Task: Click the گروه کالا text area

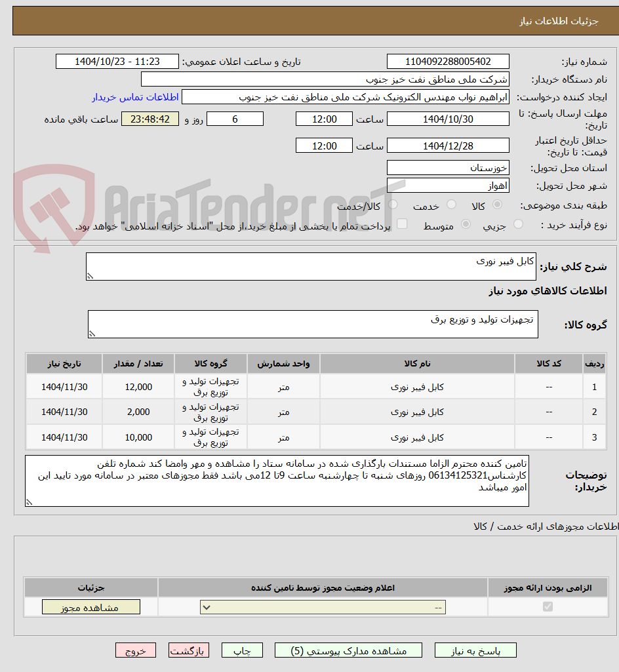Action: pyautogui.click(x=313, y=325)
